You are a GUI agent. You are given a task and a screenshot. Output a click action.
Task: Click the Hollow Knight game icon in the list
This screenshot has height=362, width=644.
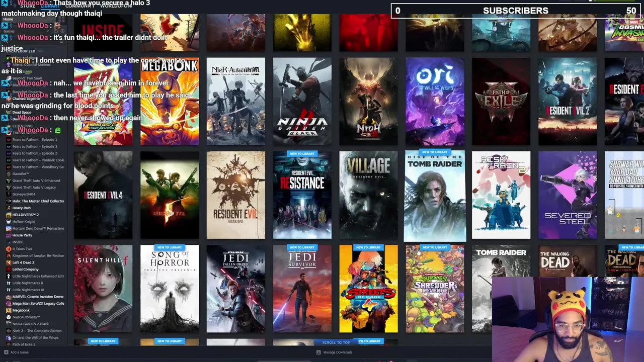tap(9, 221)
